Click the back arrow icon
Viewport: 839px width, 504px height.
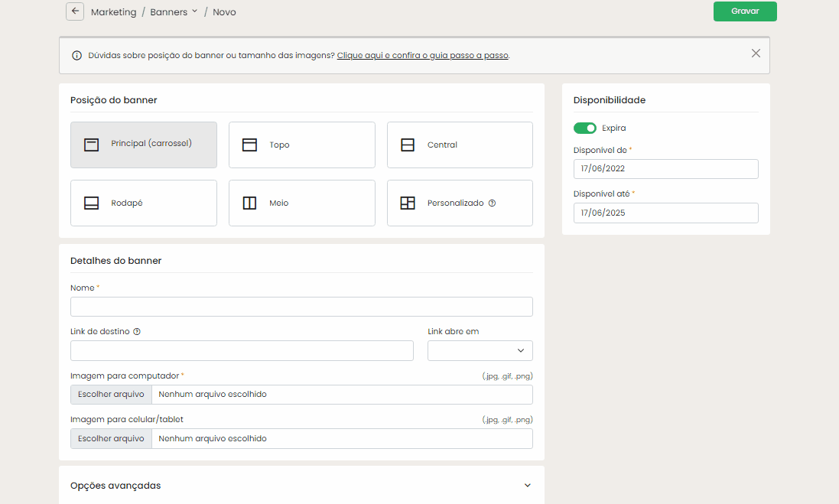75,11
